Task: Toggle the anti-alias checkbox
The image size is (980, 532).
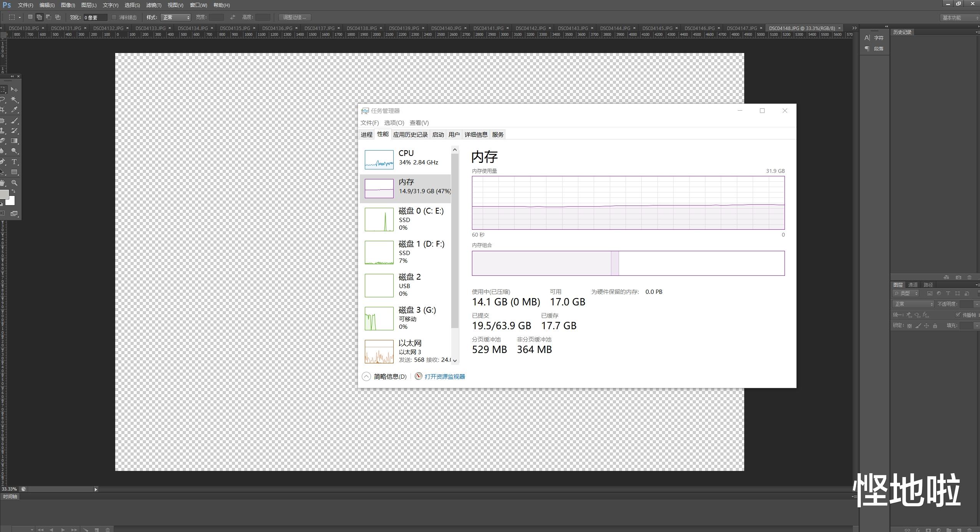Action: [x=114, y=17]
